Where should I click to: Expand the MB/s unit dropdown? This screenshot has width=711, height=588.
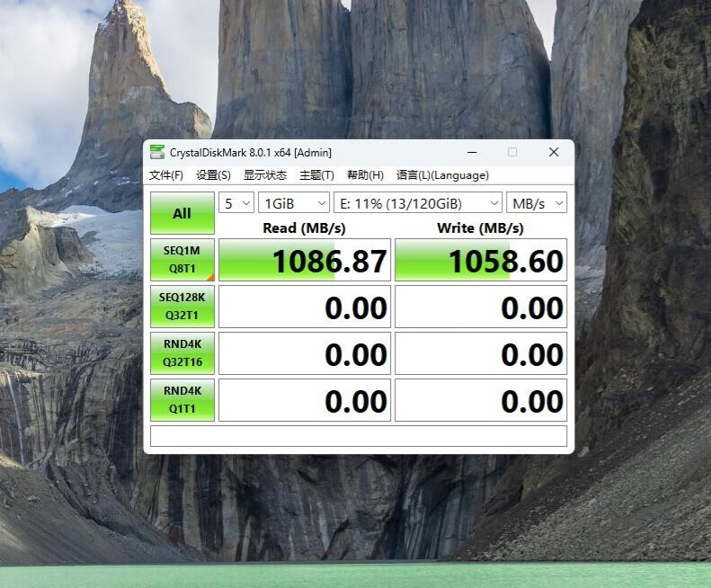pyautogui.click(x=537, y=203)
